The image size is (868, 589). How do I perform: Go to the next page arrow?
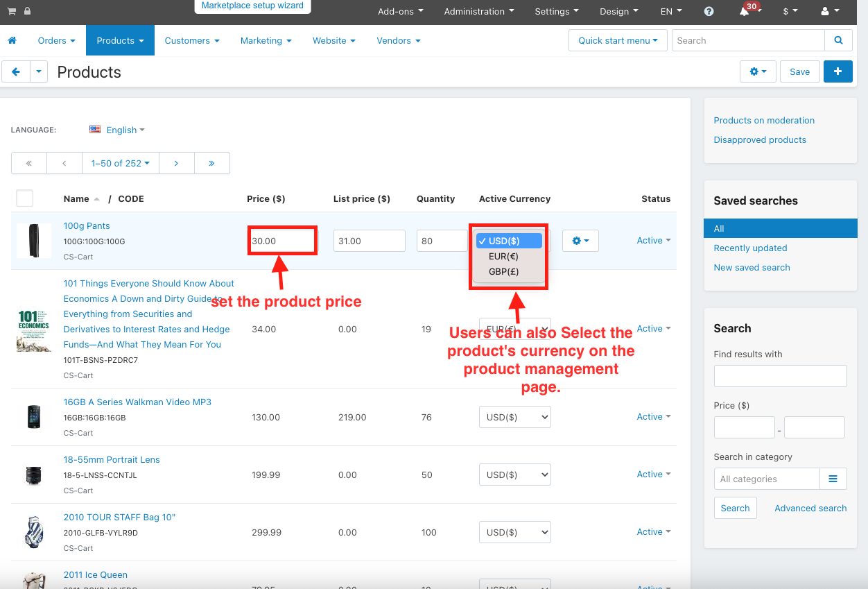(176, 163)
